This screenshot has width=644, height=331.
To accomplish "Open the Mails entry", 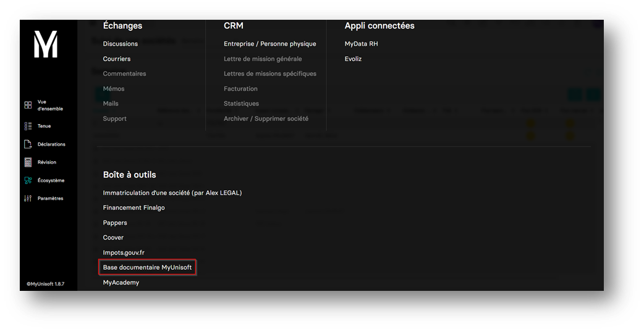I will (111, 104).
